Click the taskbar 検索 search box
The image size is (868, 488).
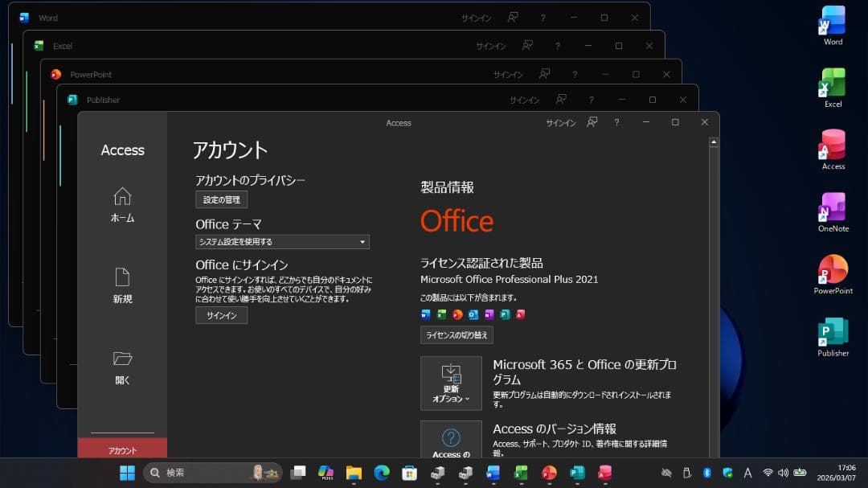[213, 473]
